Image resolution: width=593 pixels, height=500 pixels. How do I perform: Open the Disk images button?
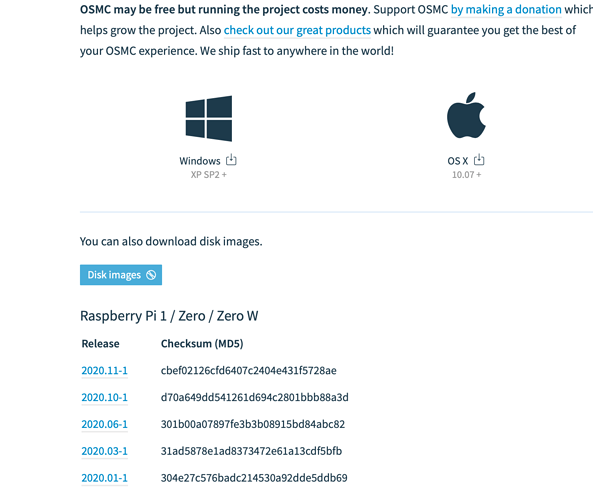(x=121, y=275)
